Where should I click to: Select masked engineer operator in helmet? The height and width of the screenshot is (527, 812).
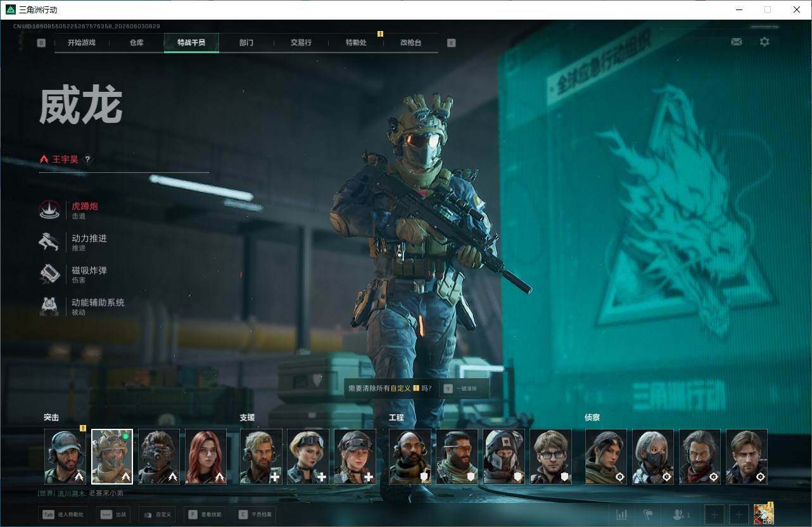click(x=504, y=457)
